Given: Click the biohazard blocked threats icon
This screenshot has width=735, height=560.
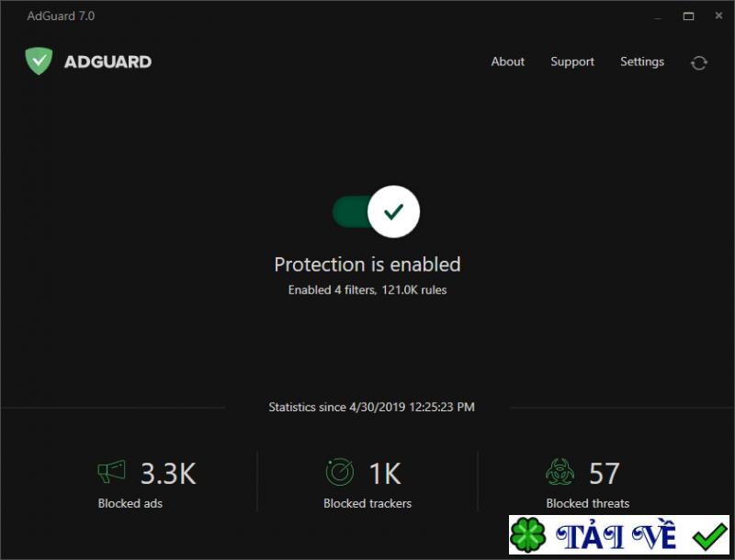Looking at the screenshot, I should (560, 472).
